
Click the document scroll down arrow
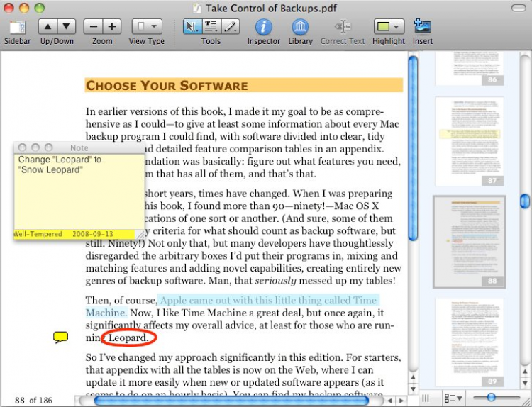click(x=413, y=389)
